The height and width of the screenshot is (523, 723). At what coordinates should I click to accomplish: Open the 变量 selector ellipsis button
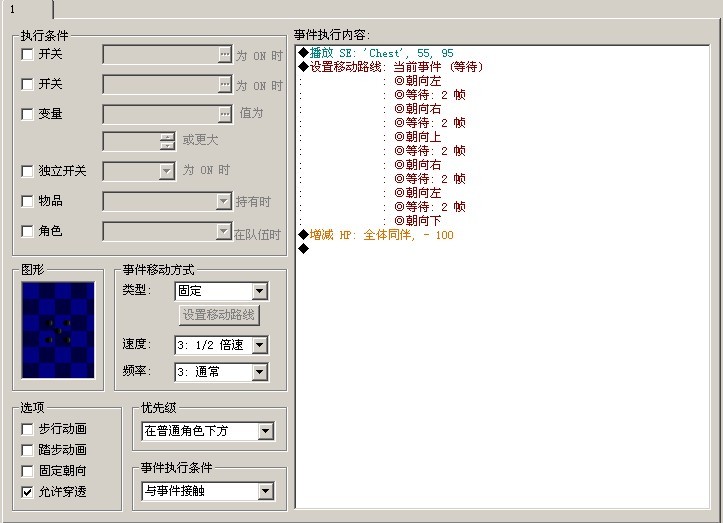tap(225, 114)
